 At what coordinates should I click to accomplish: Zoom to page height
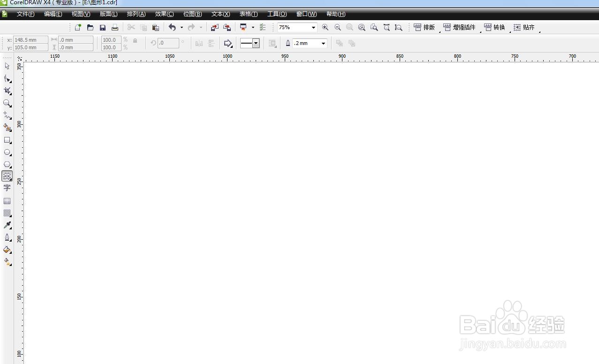[398, 28]
